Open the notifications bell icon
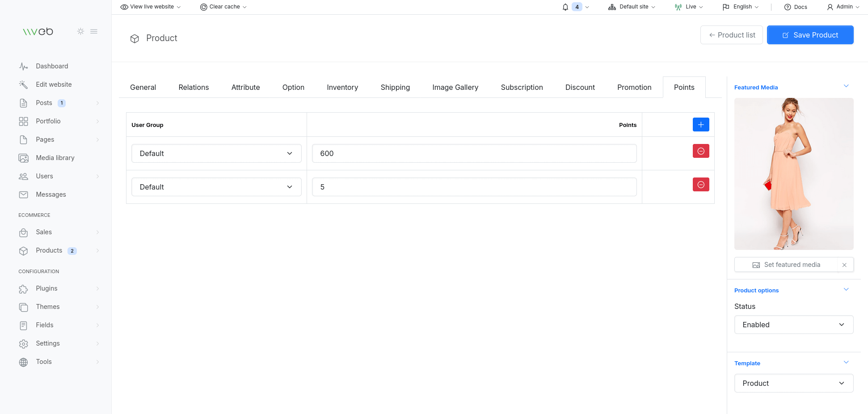 pyautogui.click(x=565, y=7)
